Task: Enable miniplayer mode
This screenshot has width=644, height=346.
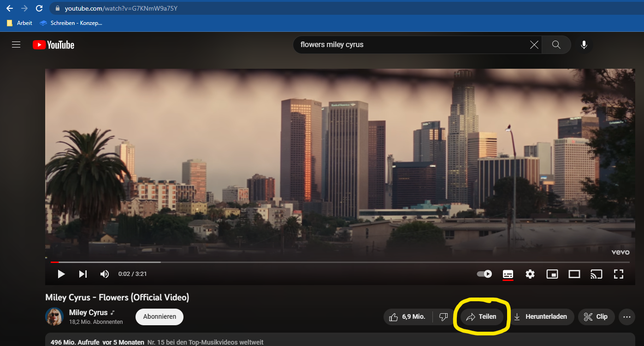Action: [x=552, y=274]
